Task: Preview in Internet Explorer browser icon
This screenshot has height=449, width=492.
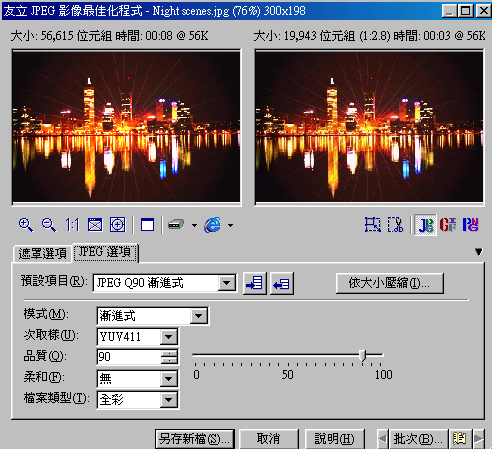Action: tap(212, 225)
